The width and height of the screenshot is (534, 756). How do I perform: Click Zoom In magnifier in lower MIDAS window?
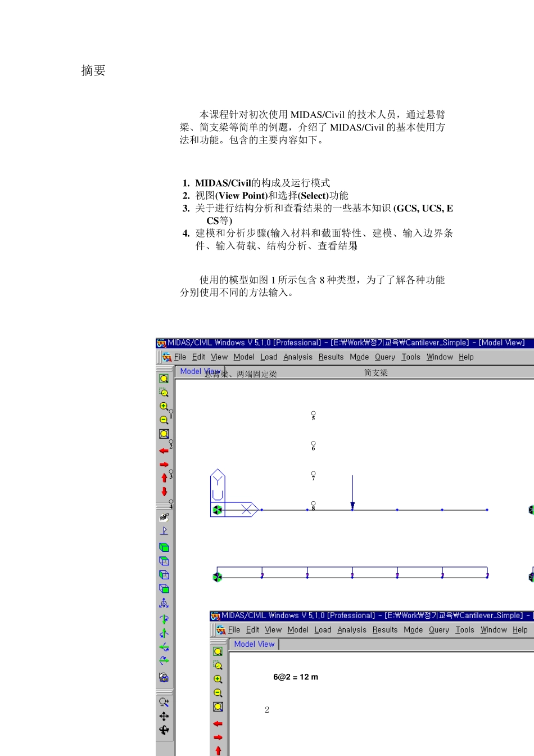218,679
